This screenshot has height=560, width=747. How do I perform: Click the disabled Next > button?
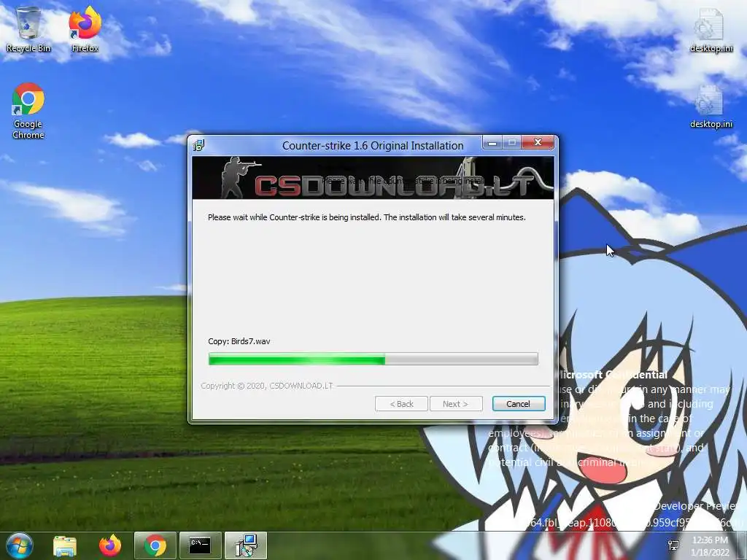tap(456, 404)
